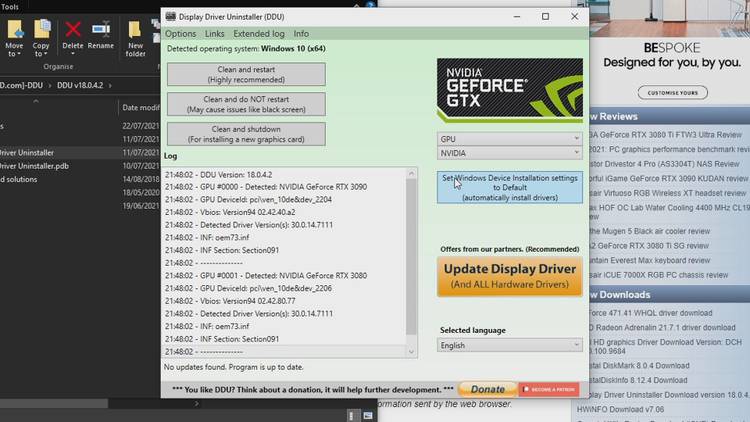Click Update Display Driver orange banner
Image resolution: width=750 pixels, height=422 pixels.
510,275
